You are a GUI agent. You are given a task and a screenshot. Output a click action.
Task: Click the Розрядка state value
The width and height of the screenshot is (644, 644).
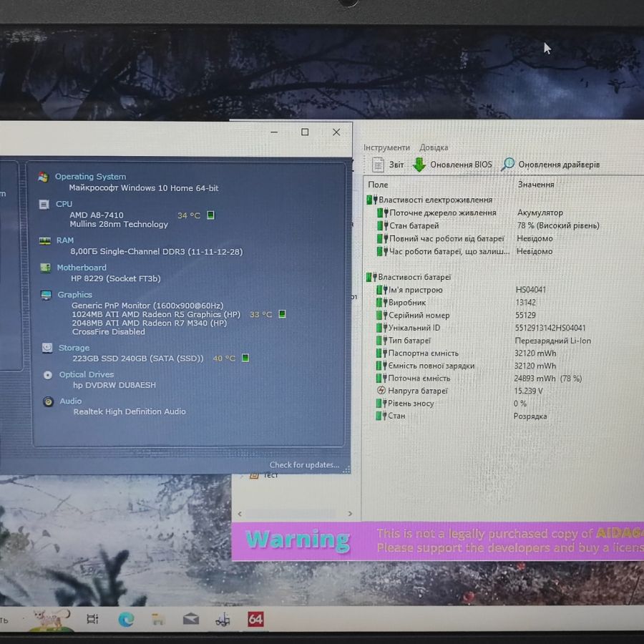pos(530,416)
